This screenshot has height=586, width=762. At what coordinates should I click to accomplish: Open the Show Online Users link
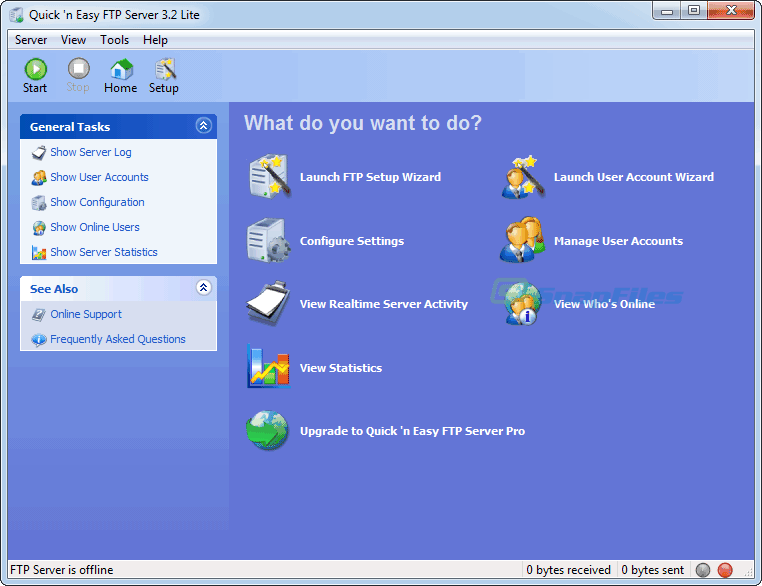tap(95, 227)
